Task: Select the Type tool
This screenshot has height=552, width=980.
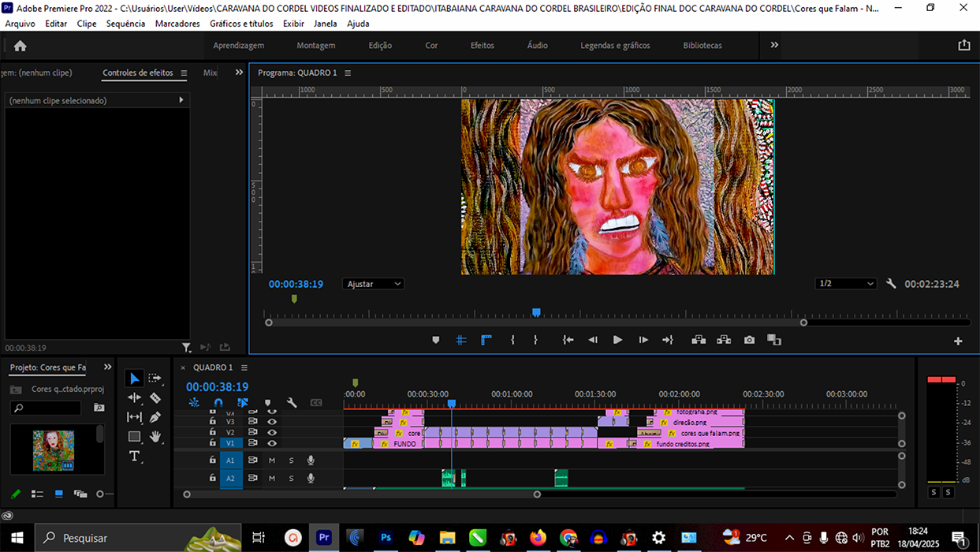Action: click(x=134, y=457)
